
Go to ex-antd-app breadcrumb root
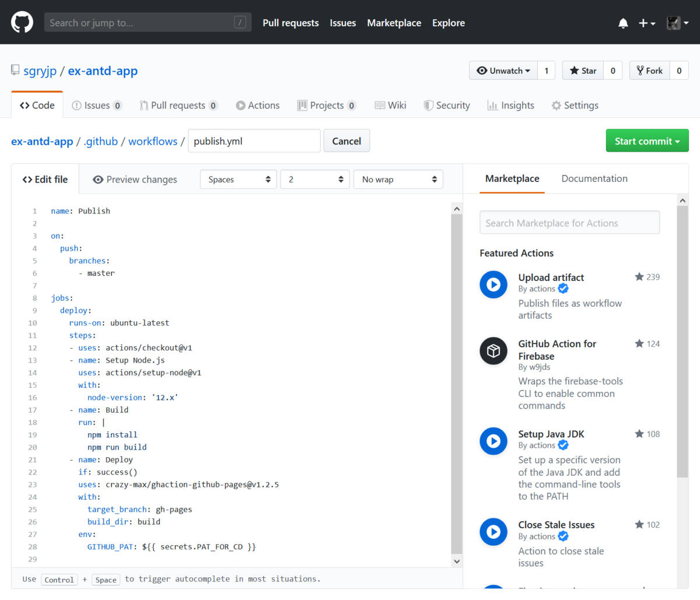point(42,141)
